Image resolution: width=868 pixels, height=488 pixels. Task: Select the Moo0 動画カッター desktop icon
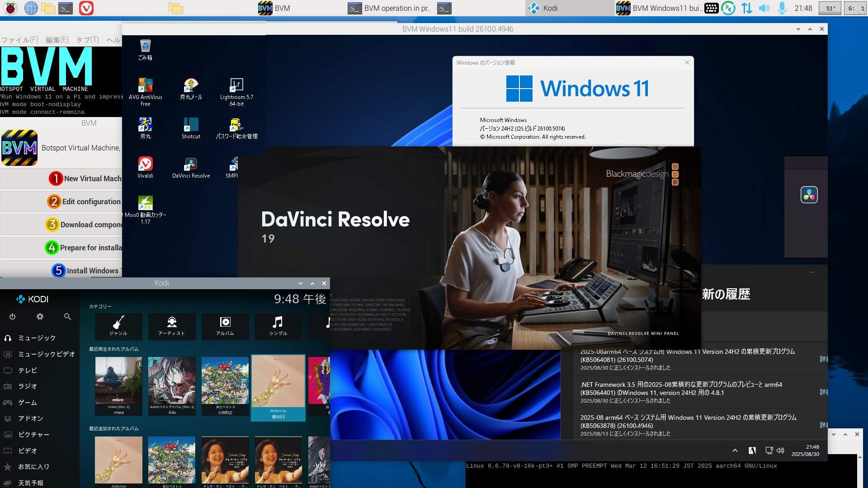tap(145, 210)
